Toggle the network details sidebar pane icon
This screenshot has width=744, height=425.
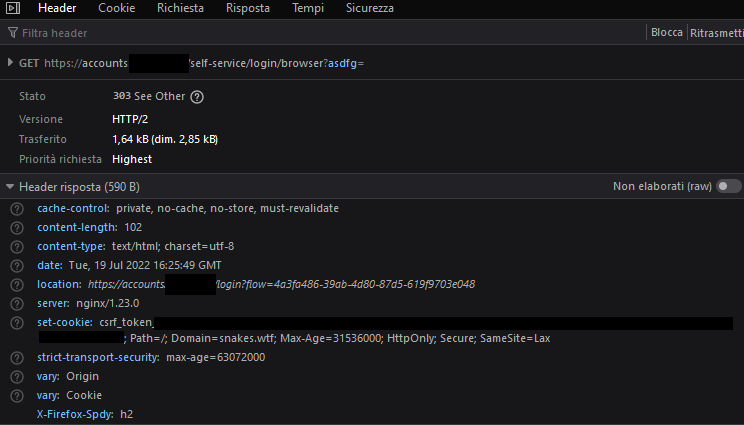click(13, 8)
